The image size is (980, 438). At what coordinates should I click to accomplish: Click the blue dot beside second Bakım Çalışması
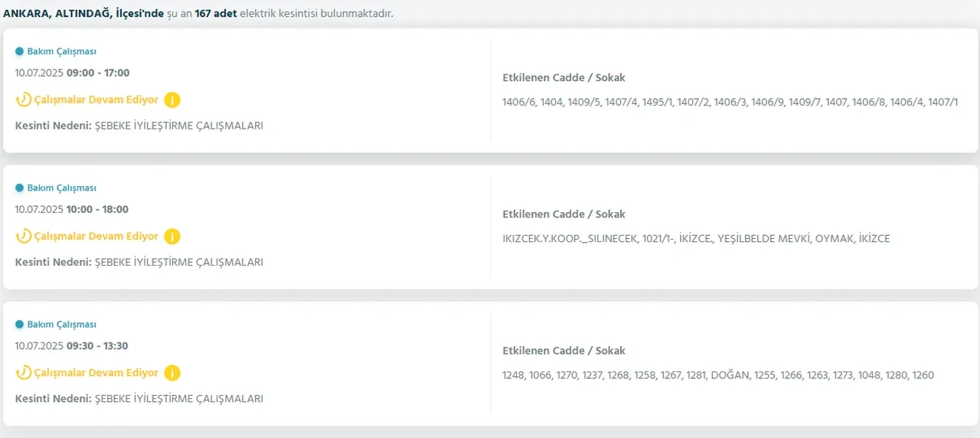click(x=20, y=188)
